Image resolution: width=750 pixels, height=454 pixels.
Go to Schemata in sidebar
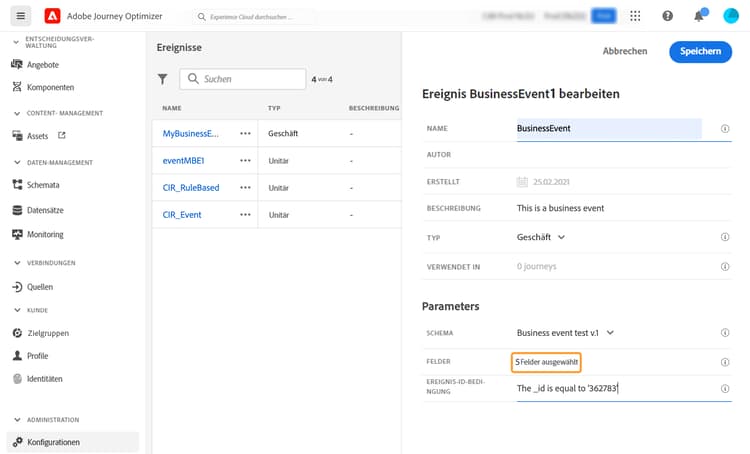[43, 184]
